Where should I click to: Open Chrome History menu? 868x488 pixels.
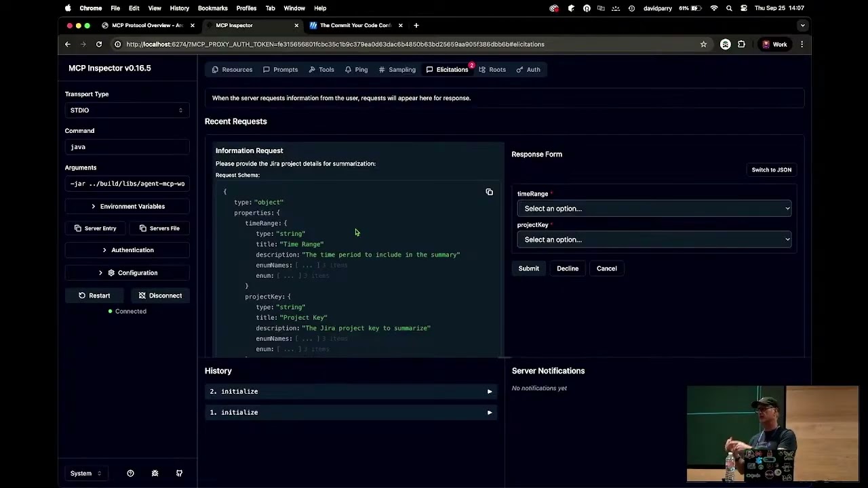point(180,8)
